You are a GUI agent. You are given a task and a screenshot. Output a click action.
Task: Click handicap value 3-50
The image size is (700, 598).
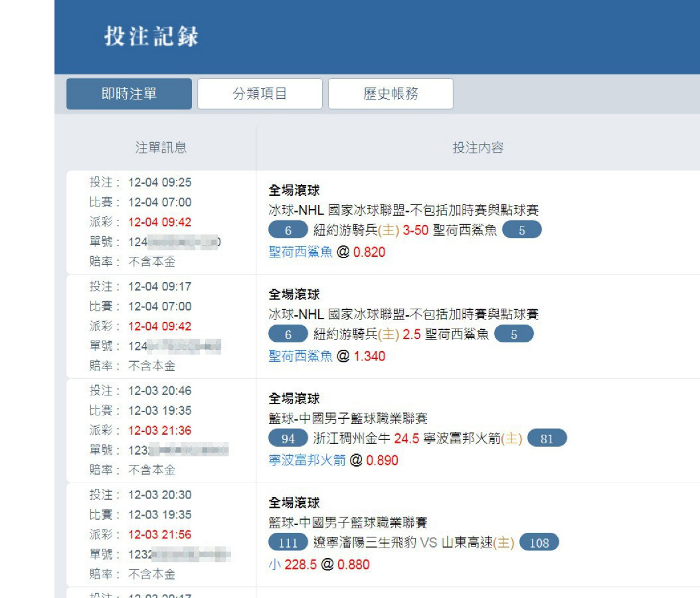[416, 230]
